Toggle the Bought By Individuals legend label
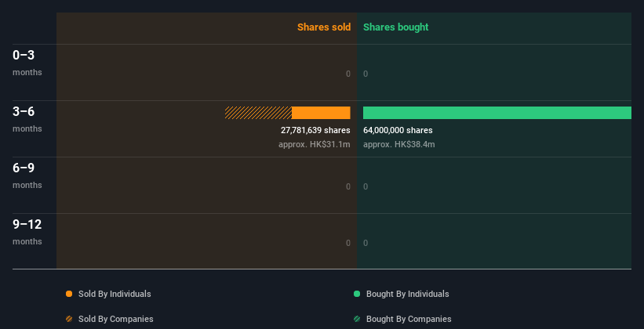 click(x=407, y=294)
